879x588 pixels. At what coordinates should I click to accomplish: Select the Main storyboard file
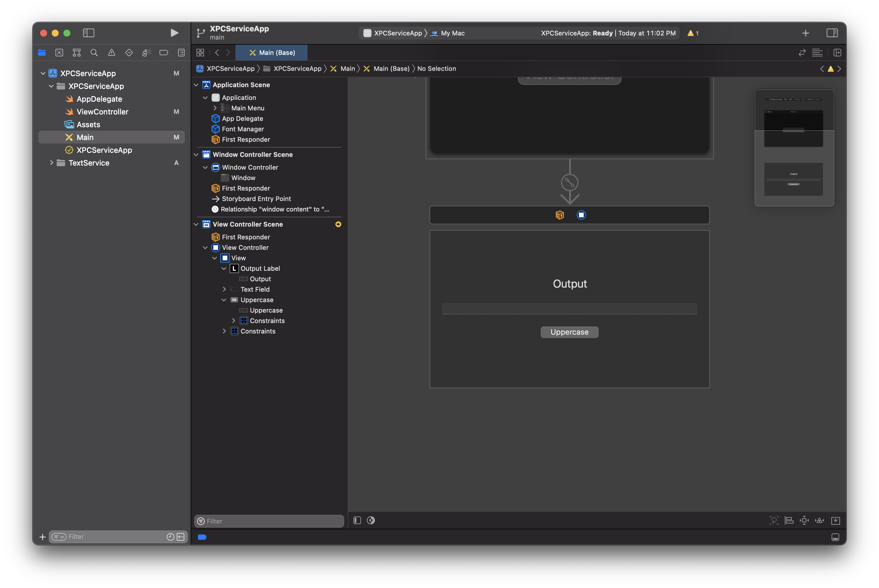point(111,137)
